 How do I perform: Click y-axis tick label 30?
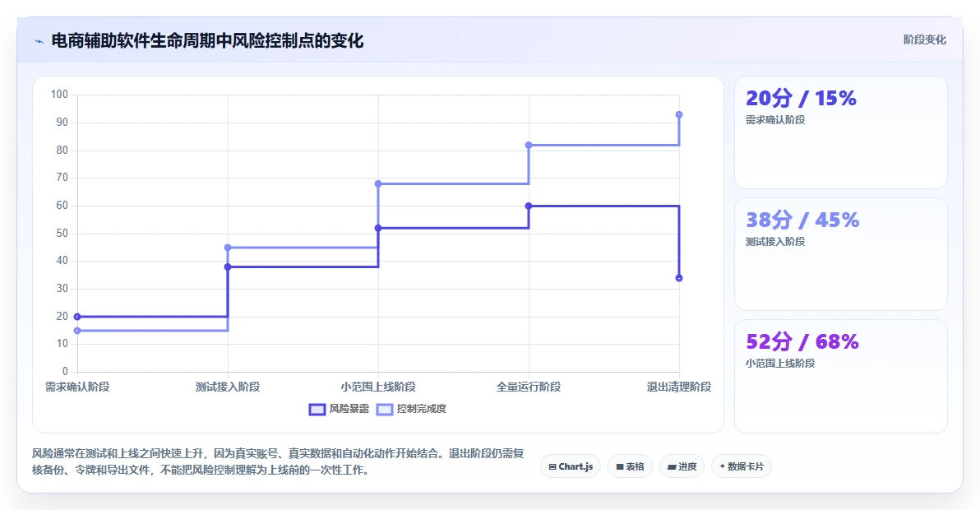[62, 288]
